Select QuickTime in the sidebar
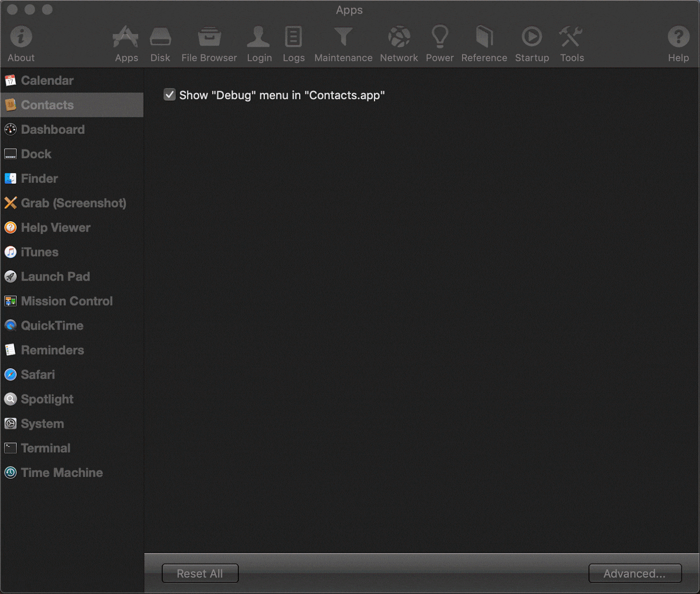This screenshot has height=594, width=700. coord(72,326)
